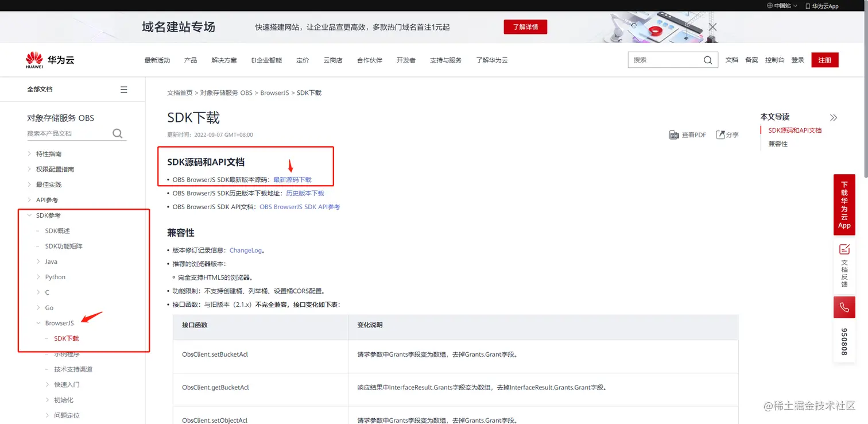Open the 定价 menu
The width and height of the screenshot is (868, 424).
coord(303,60)
